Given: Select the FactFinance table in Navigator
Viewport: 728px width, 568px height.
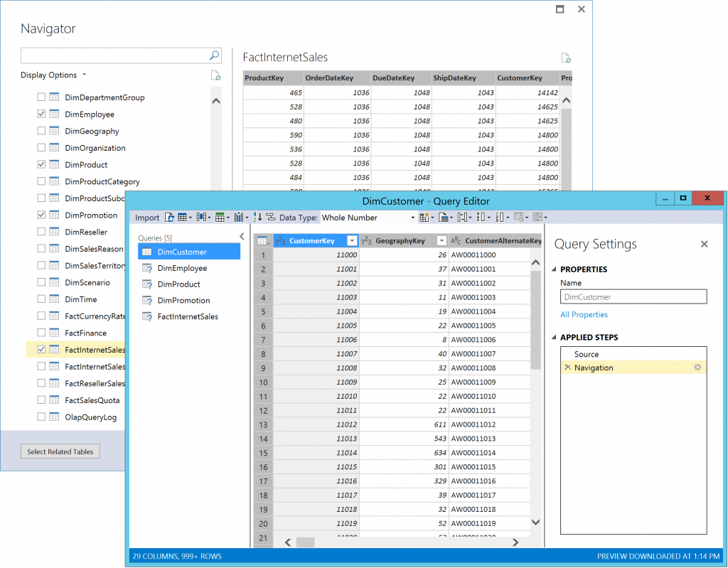Looking at the screenshot, I should click(x=85, y=333).
